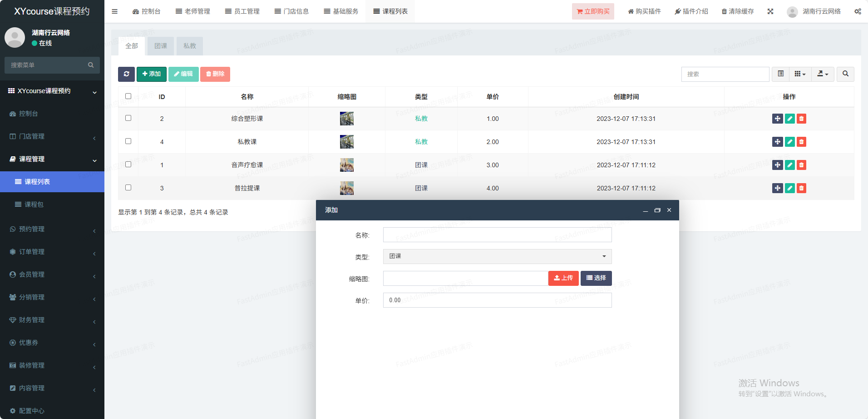Click the red delete icon for 综合塑形课 row
This screenshot has height=419, width=868.
801,119
